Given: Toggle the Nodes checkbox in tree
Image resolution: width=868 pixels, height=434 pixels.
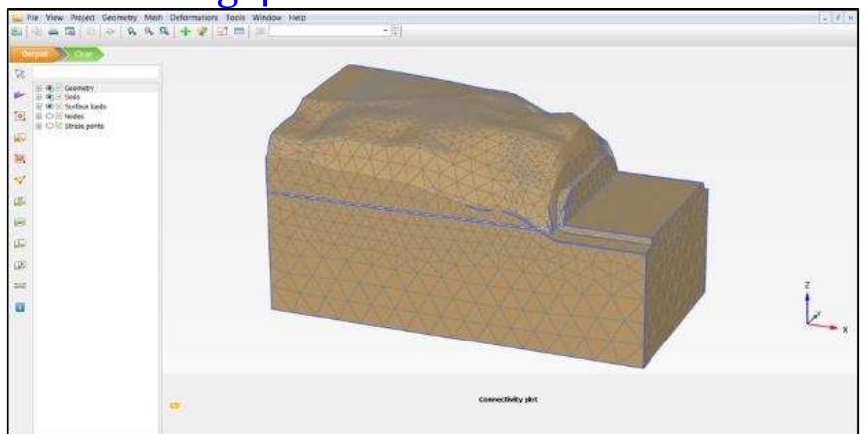Looking at the screenshot, I should 59,116.
